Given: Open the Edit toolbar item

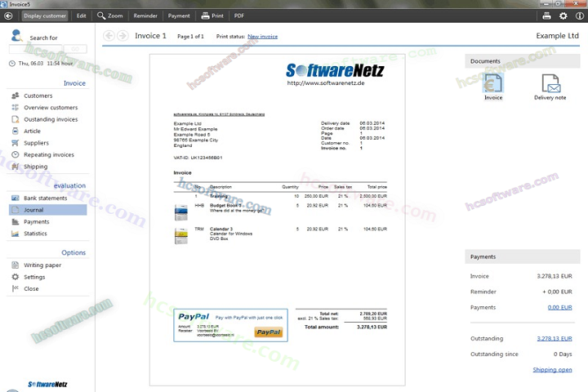Looking at the screenshot, I should pos(82,16).
